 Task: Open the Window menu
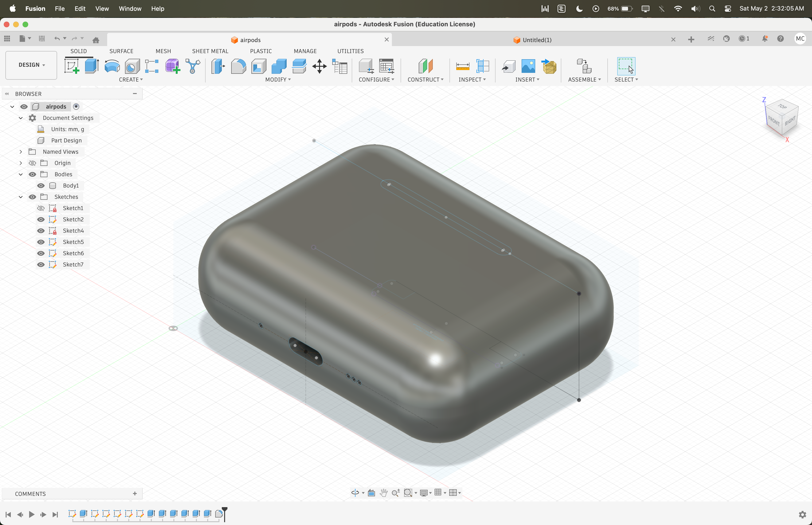(x=130, y=8)
